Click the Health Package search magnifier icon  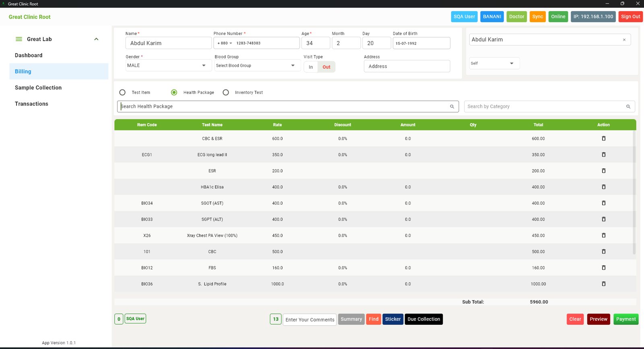452,107
